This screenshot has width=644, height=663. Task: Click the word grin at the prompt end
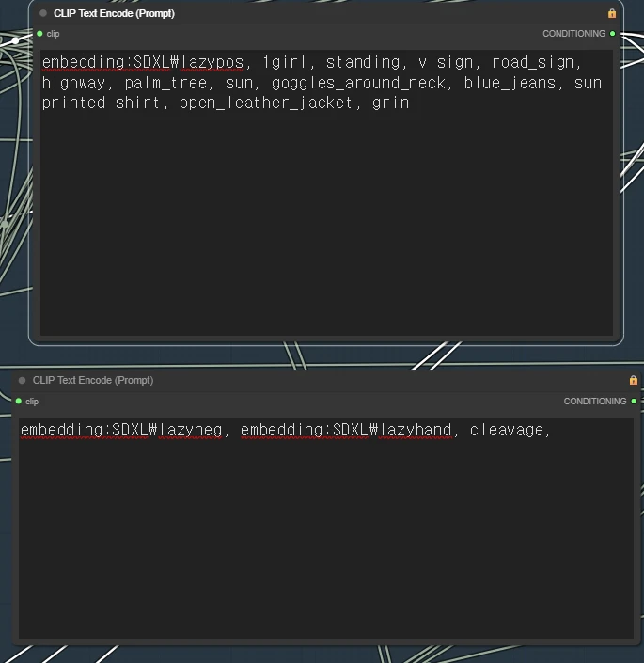pyautogui.click(x=391, y=103)
